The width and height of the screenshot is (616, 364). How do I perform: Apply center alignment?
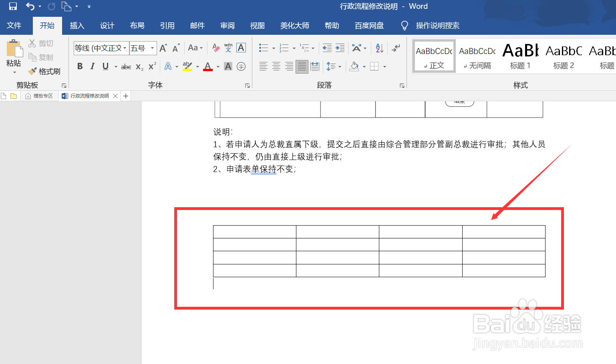[x=276, y=66]
